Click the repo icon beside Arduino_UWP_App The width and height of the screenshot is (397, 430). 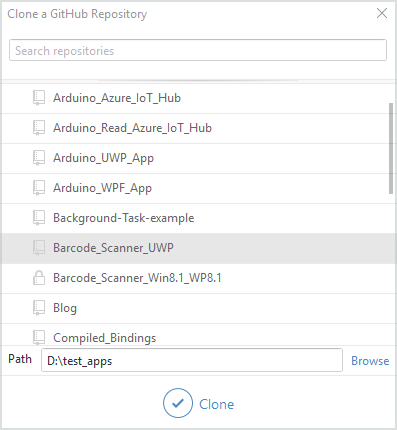point(39,158)
